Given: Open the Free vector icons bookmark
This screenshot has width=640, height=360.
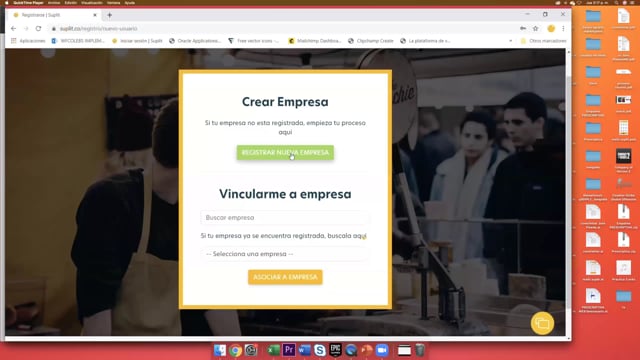Looking at the screenshot, I should (x=253, y=41).
